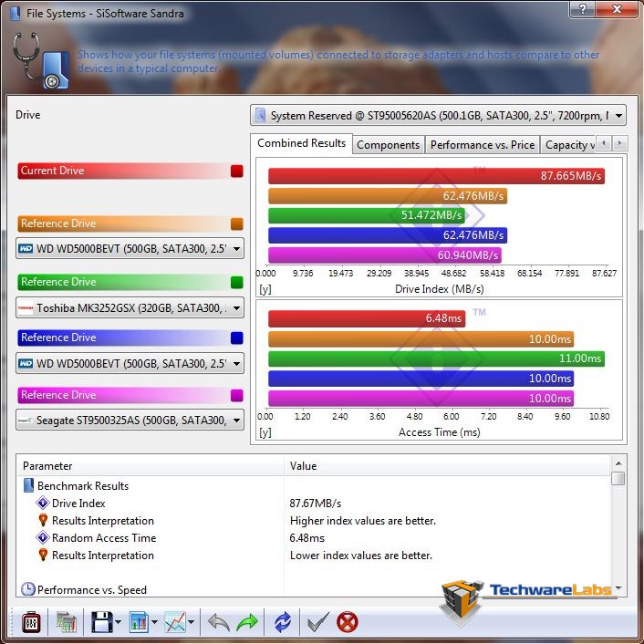Open the bar chart icon's dropdown arrow
The width and height of the screenshot is (644, 644).
[x=154, y=623]
